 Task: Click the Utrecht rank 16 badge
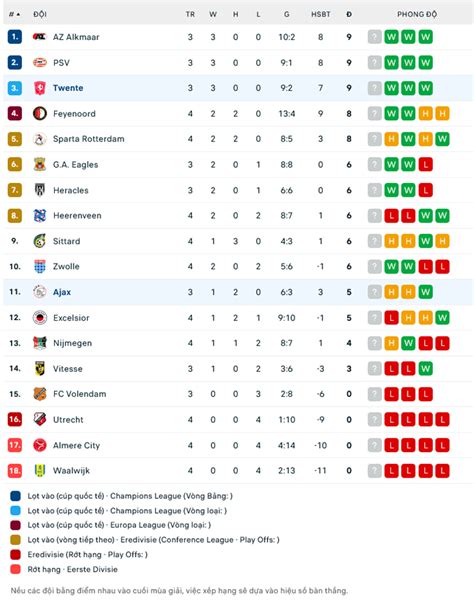[x=15, y=420]
